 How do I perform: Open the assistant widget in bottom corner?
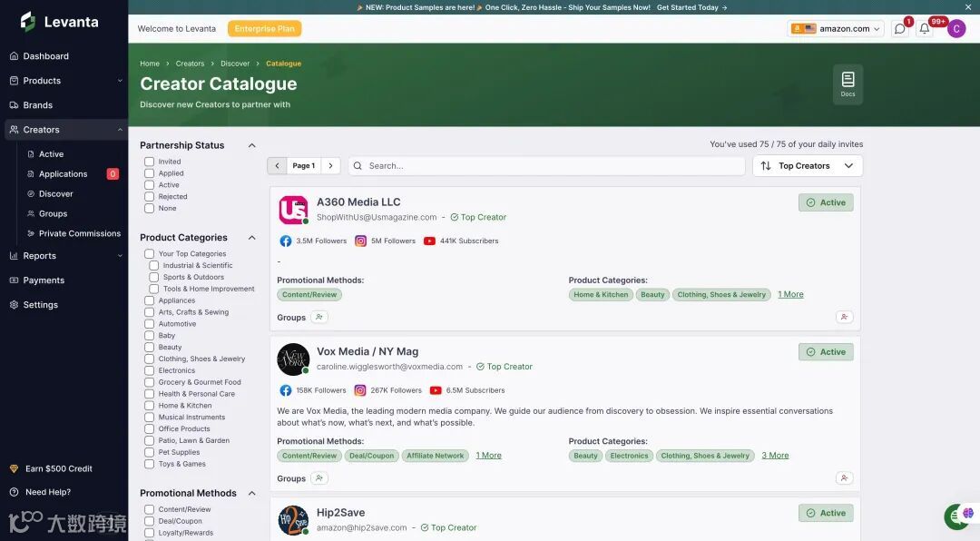(x=957, y=516)
